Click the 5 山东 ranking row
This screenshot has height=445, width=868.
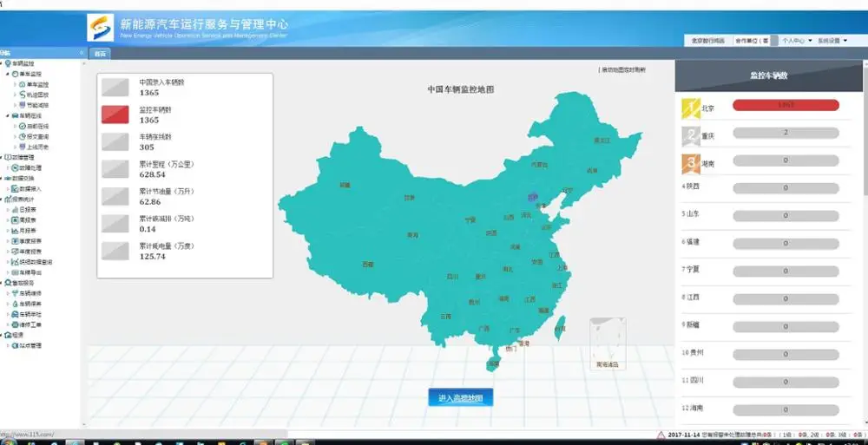pos(766,216)
